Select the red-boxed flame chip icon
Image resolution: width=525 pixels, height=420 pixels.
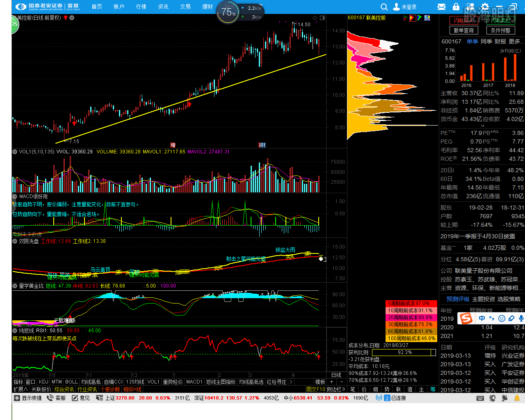[x=413, y=18]
